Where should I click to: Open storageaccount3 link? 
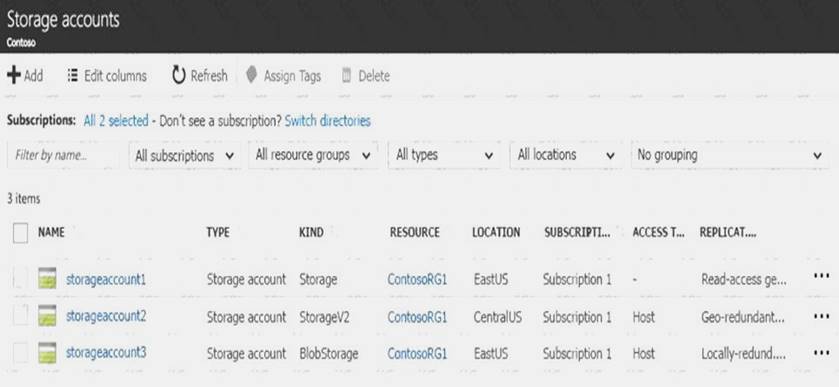pos(105,353)
